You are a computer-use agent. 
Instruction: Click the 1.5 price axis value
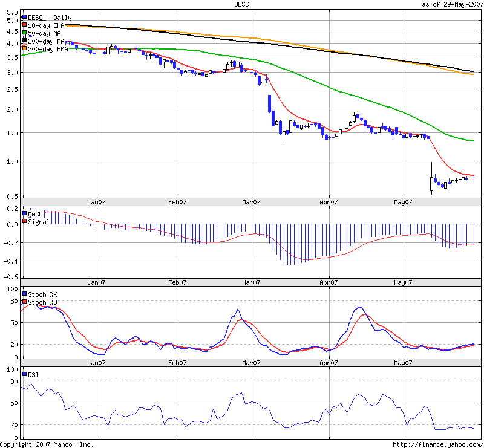pos(12,133)
